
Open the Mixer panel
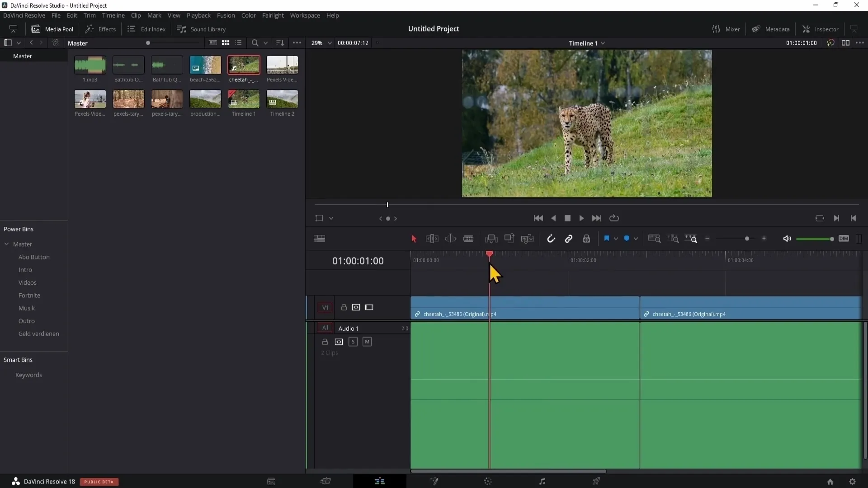[726, 29]
